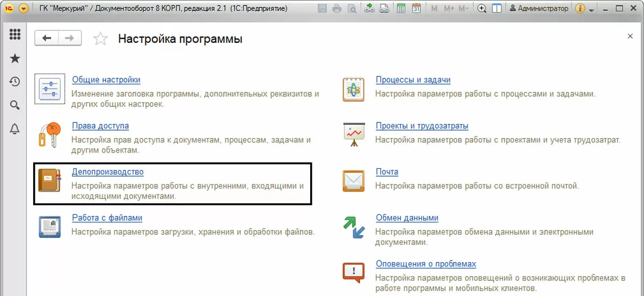Click the Обмен данными arrows icon
Image resolution: width=644 pixels, height=296 pixels.
(354, 227)
